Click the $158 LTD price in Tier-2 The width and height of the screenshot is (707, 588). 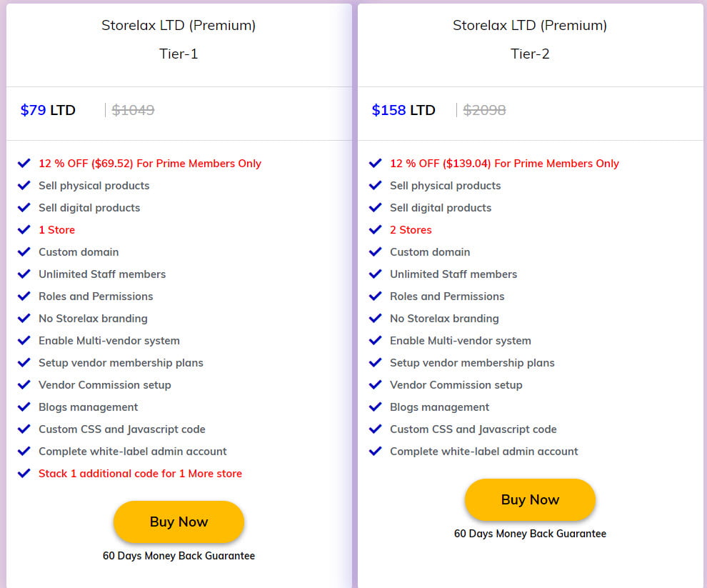tap(403, 110)
